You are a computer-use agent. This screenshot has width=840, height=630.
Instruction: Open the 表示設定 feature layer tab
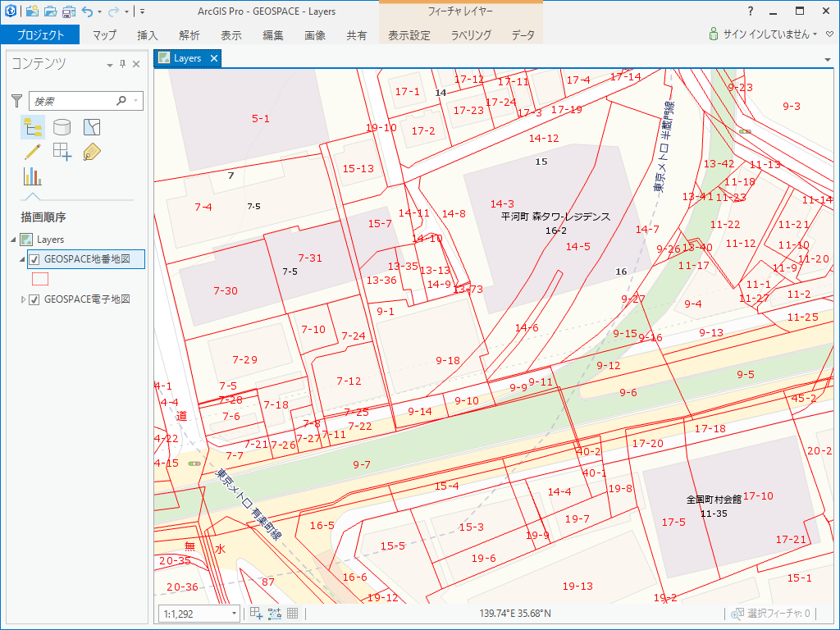click(x=409, y=35)
